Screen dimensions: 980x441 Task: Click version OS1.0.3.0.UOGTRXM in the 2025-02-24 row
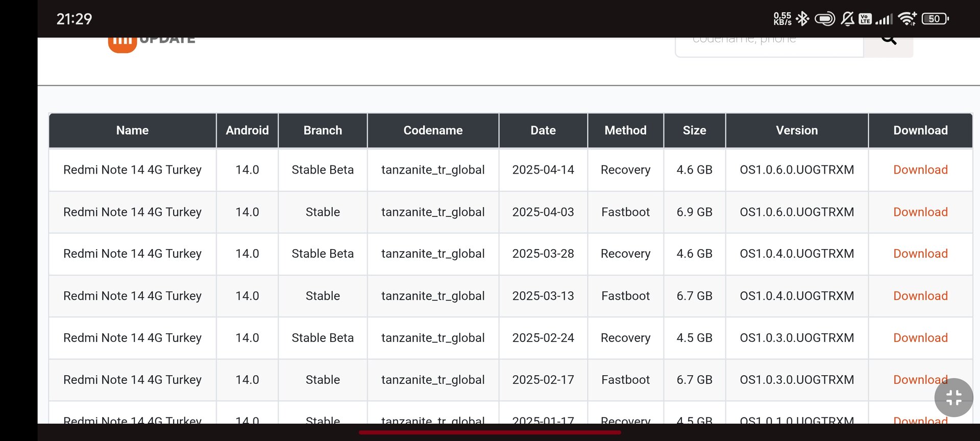(797, 338)
